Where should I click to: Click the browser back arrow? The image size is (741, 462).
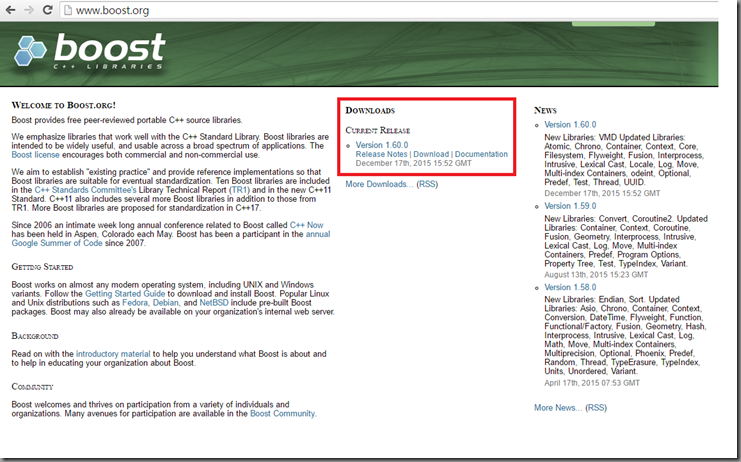tap(10, 10)
